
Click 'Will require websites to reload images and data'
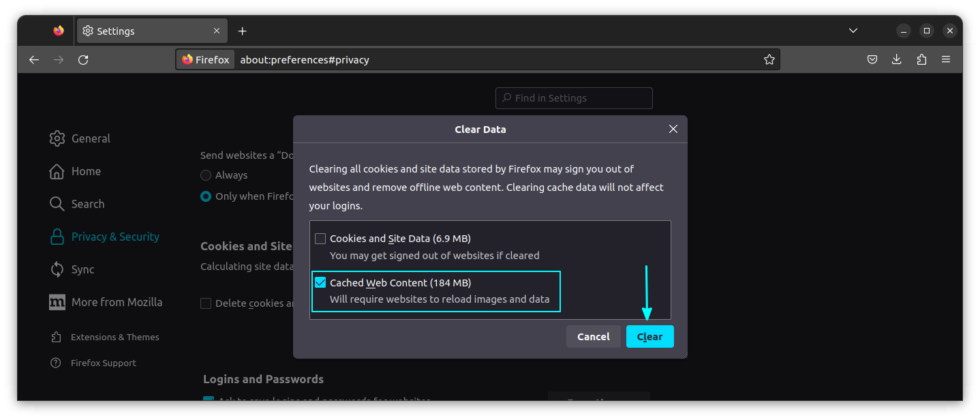coord(440,299)
